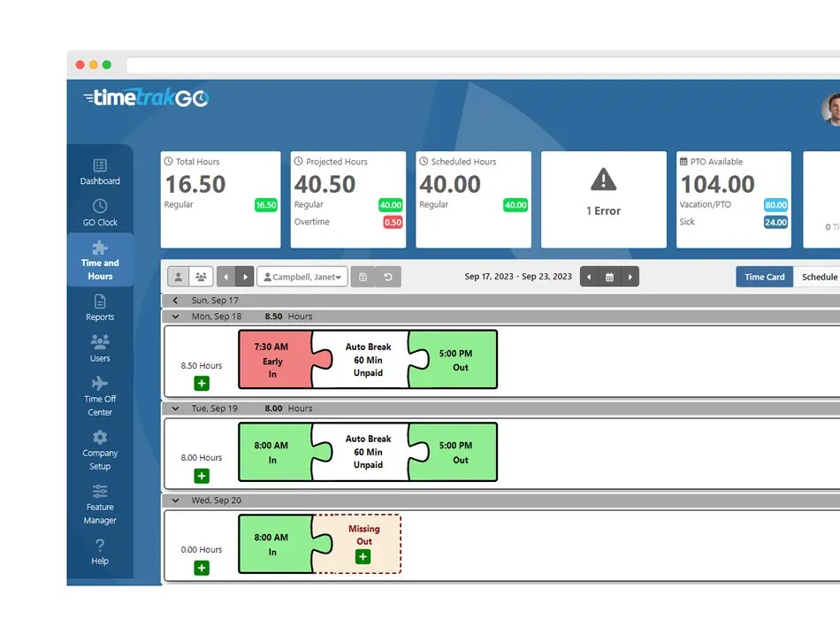Switch to the Schedule tab

click(818, 277)
